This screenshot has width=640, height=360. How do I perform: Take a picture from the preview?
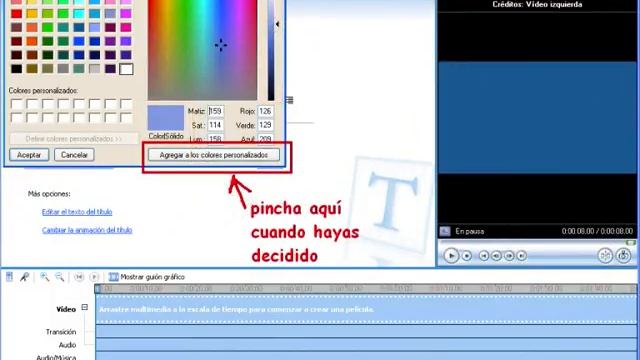point(623,256)
